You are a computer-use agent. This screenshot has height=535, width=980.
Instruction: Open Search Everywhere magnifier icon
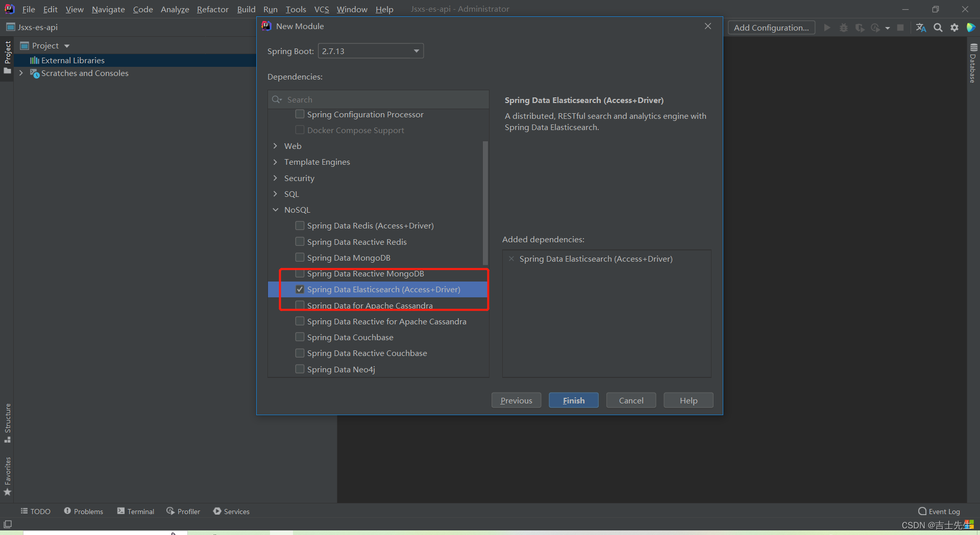[x=938, y=28]
